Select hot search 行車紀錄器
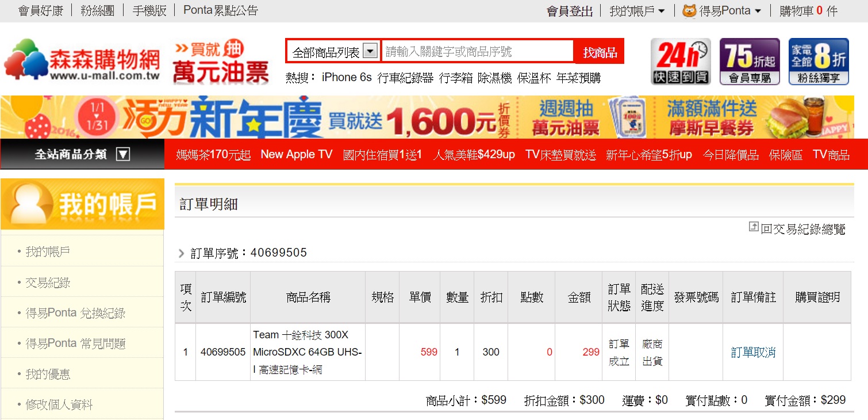The width and height of the screenshot is (868, 420). (x=405, y=78)
